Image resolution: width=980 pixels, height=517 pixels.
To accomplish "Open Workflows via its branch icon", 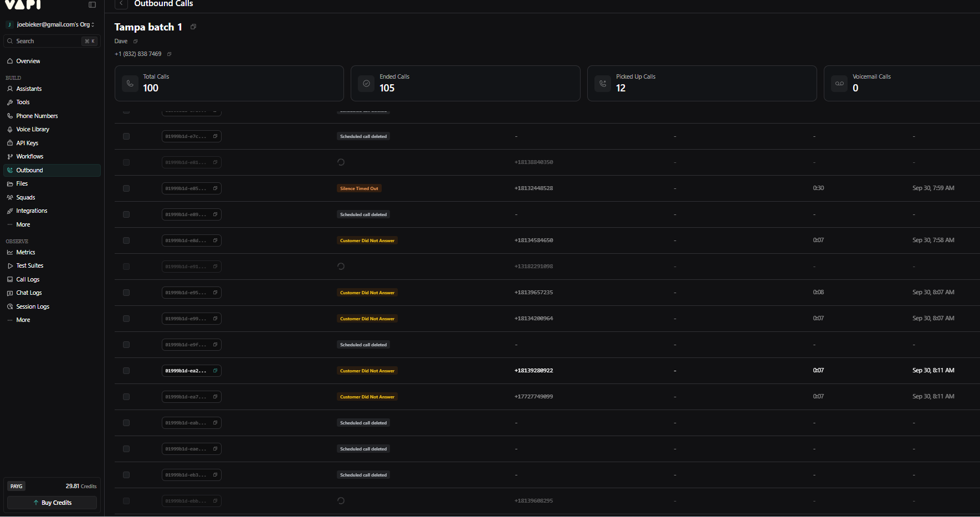I will 10,156.
